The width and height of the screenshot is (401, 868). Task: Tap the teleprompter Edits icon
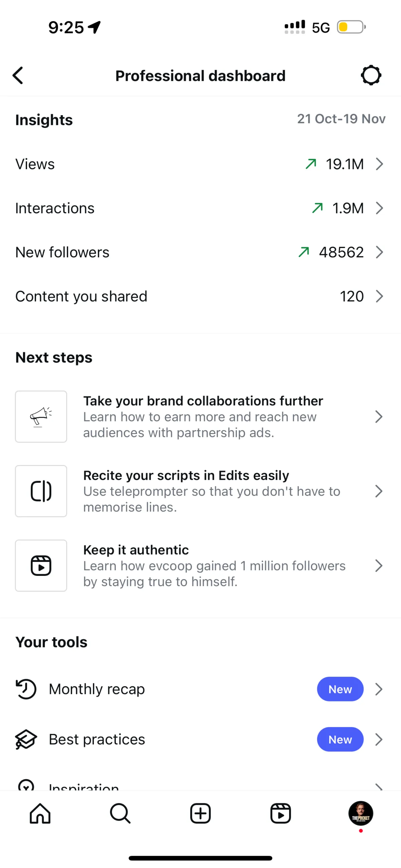click(41, 491)
